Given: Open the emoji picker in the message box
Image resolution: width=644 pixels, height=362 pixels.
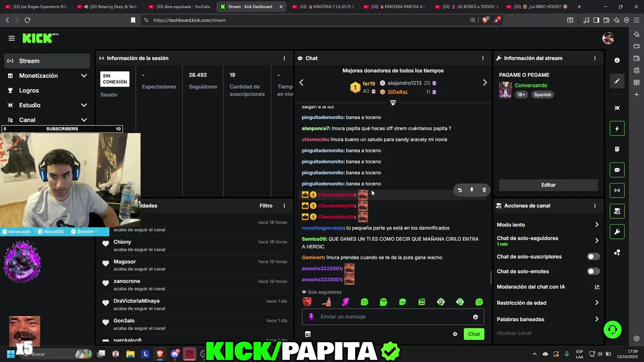Looking at the screenshot, I should point(475,317).
